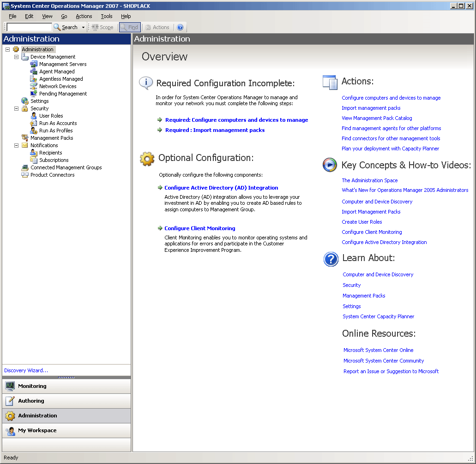The height and width of the screenshot is (464, 476).
Task: Click Create User Roles link
Action: click(x=362, y=222)
